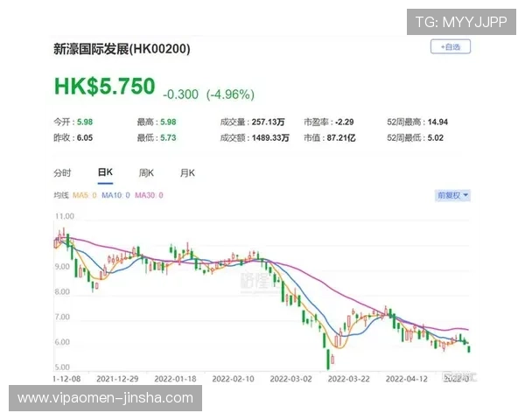The width and height of the screenshot is (525, 420).
Task: Click the (-4.96%) percent change
Action: (230, 94)
